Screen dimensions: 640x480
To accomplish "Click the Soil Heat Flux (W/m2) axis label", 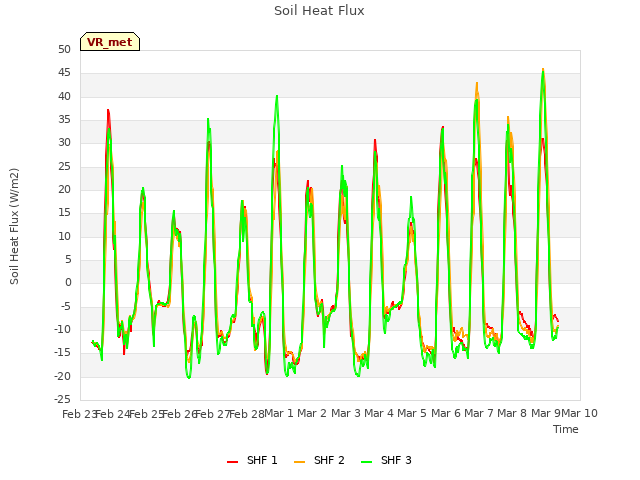I will 14,226.
